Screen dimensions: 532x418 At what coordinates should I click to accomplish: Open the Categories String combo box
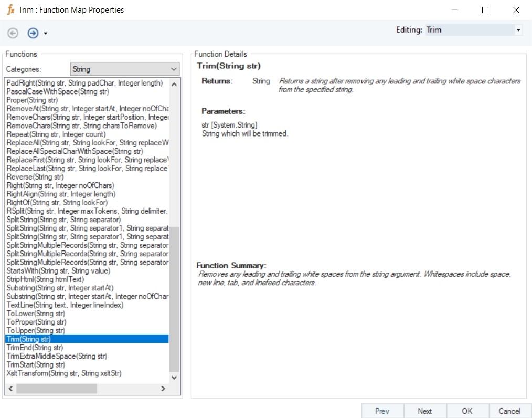(124, 69)
